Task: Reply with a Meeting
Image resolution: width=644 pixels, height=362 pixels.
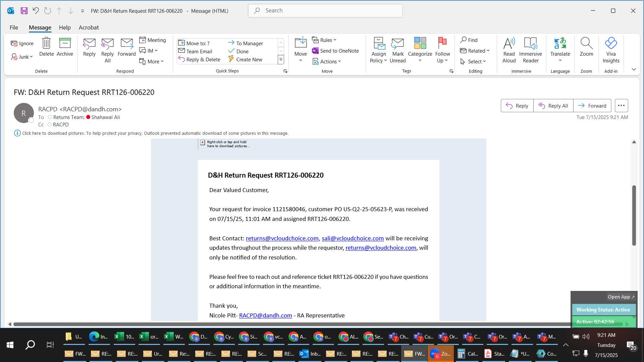Action: [153, 40]
